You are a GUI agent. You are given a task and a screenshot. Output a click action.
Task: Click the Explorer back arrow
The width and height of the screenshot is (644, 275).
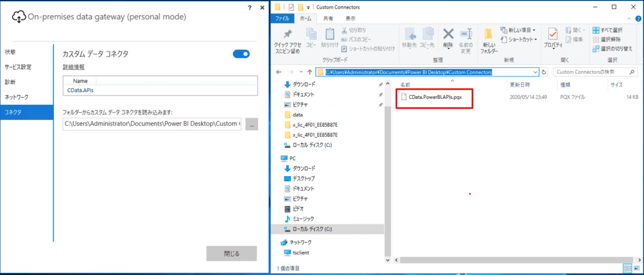[x=279, y=72]
